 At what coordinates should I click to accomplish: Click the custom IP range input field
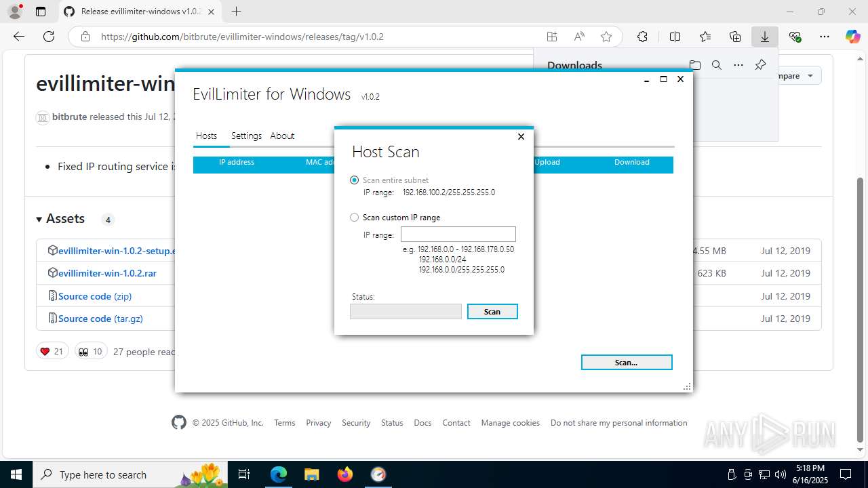458,235
